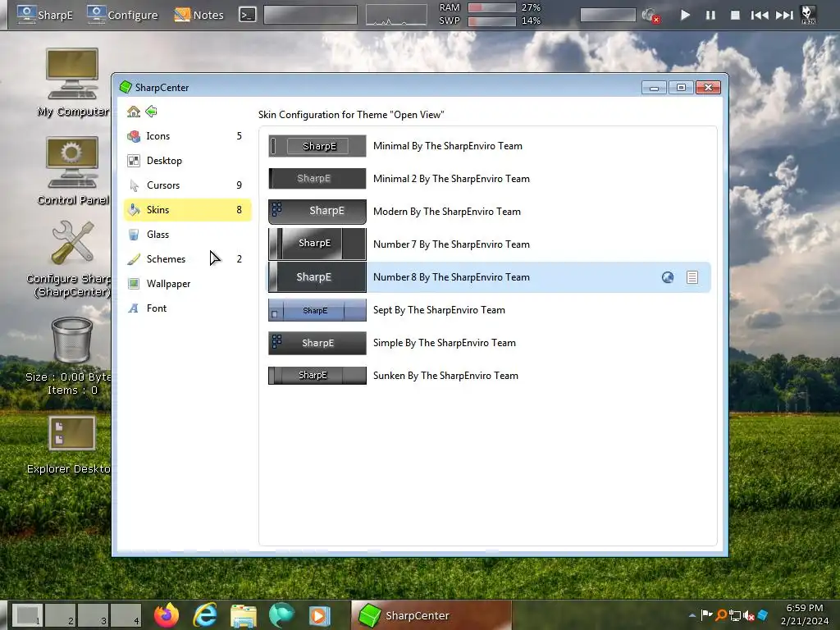This screenshot has height=630, width=840.
Task: Select the Sept skin preview thumbnail
Action: click(x=317, y=310)
